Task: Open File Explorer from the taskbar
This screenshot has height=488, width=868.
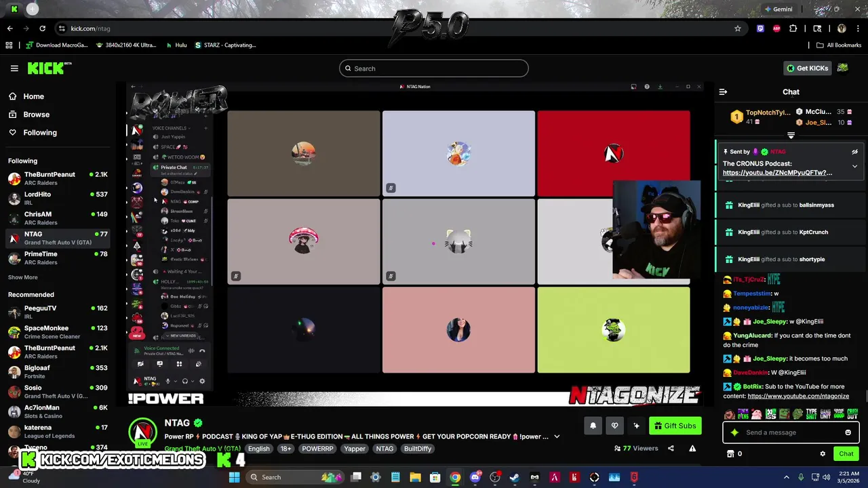Action: tap(415, 477)
